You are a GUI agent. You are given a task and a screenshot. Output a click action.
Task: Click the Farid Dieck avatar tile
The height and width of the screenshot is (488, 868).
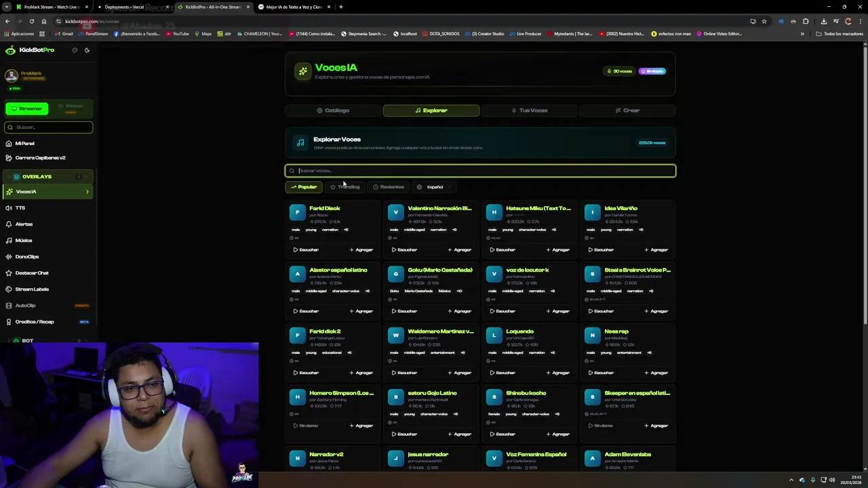(298, 213)
